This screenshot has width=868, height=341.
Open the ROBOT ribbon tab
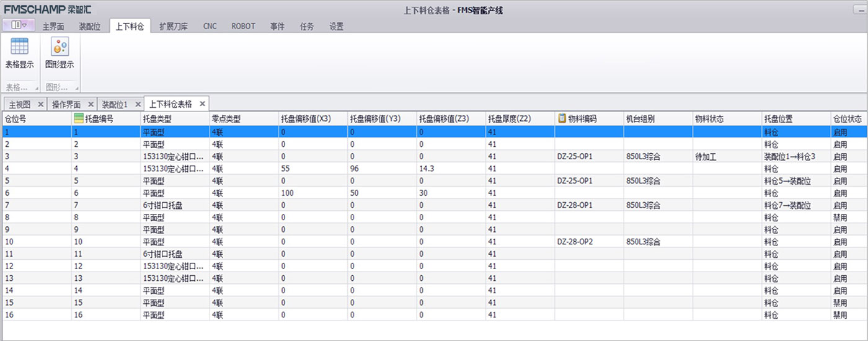coord(243,27)
